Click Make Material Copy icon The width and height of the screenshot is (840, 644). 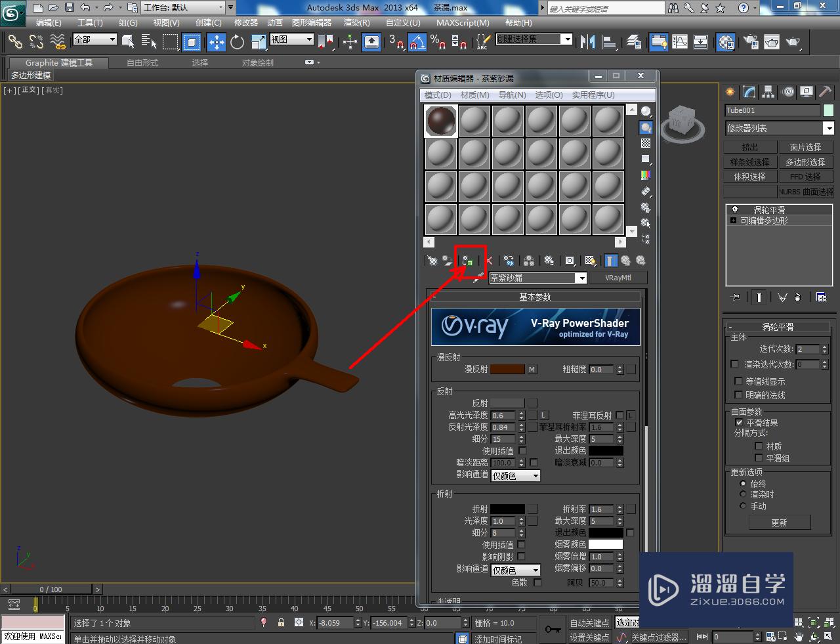pos(509,261)
